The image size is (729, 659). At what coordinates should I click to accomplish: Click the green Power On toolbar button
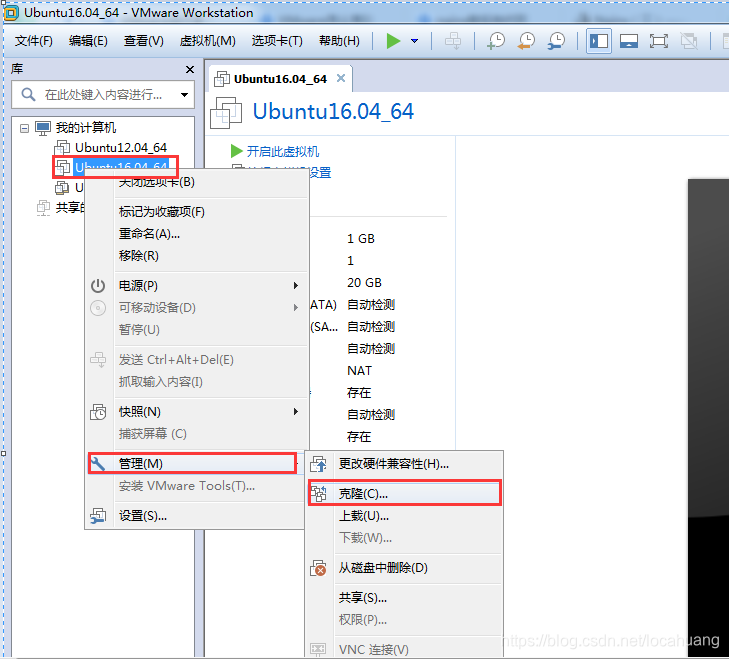tap(393, 41)
